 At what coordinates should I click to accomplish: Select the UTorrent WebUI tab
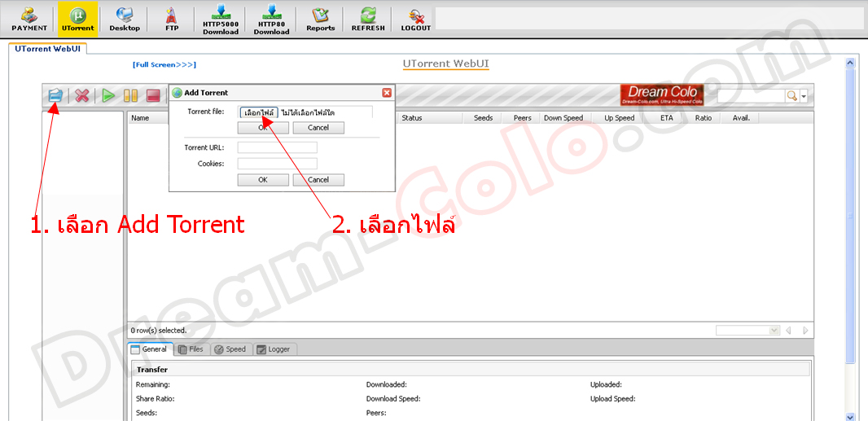48,48
